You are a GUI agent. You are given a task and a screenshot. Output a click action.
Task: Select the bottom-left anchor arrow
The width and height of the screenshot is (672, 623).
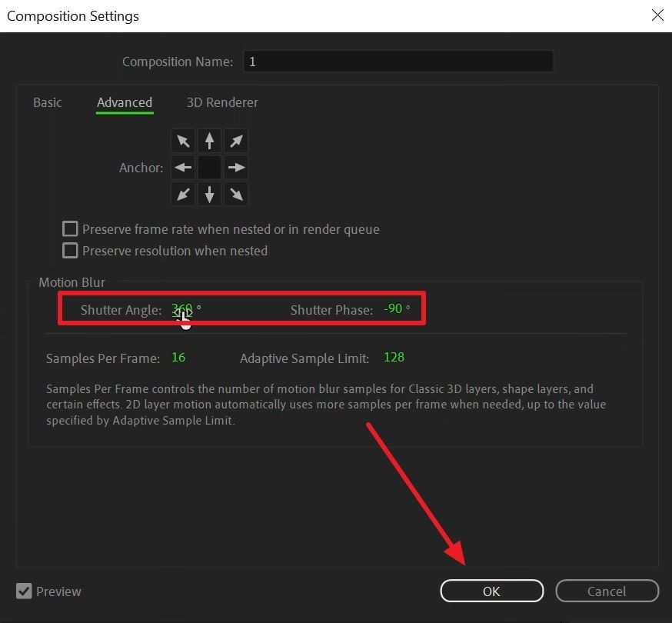tap(183, 194)
